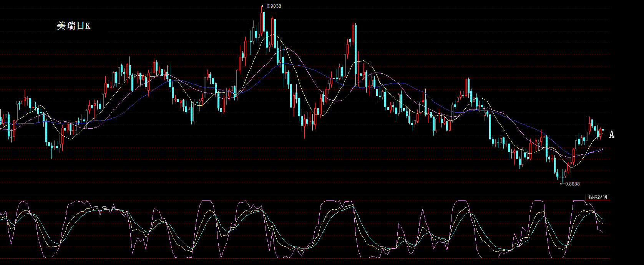
Task: Click the arrow pointing to 0.9838 high
Action: click(x=263, y=6)
